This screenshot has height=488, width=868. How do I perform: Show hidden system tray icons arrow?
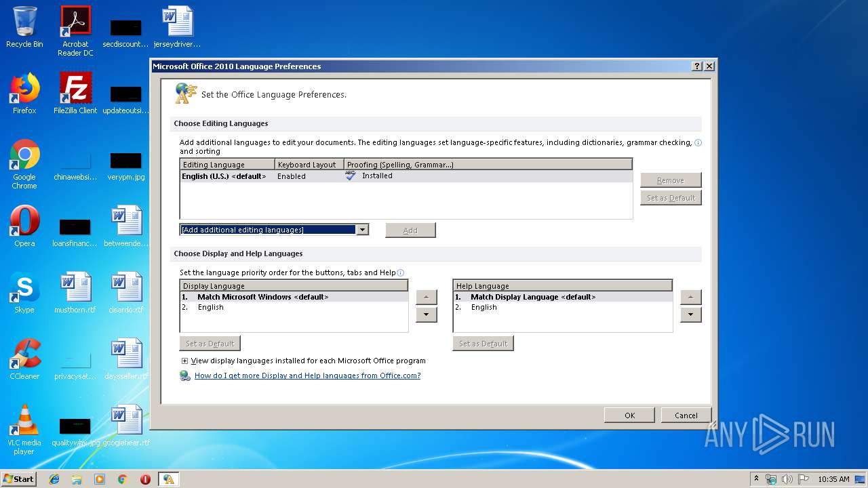coord(756,479)
